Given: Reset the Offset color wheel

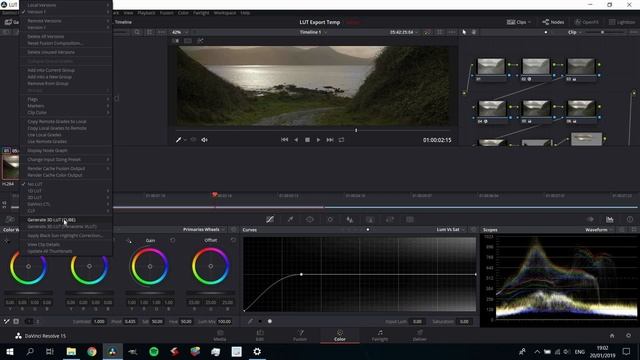Looking at the screenshot, I should [233, 240].
